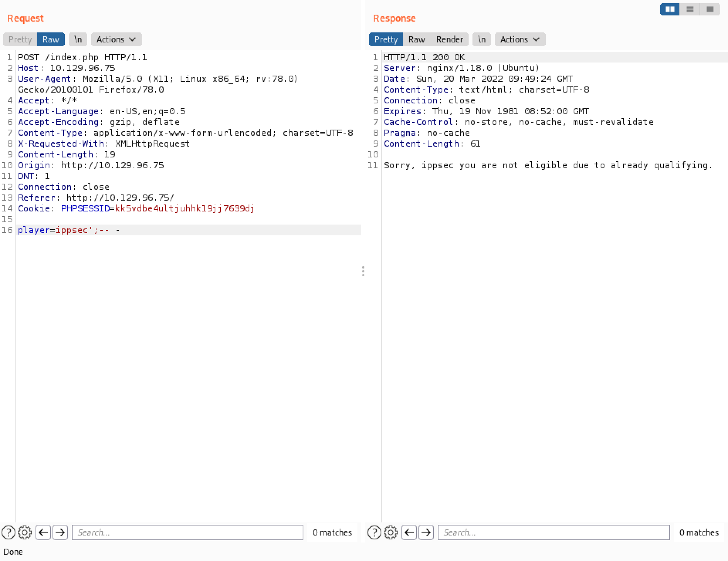Click the Accept-Encoding header line

click(x=99, y=122)
